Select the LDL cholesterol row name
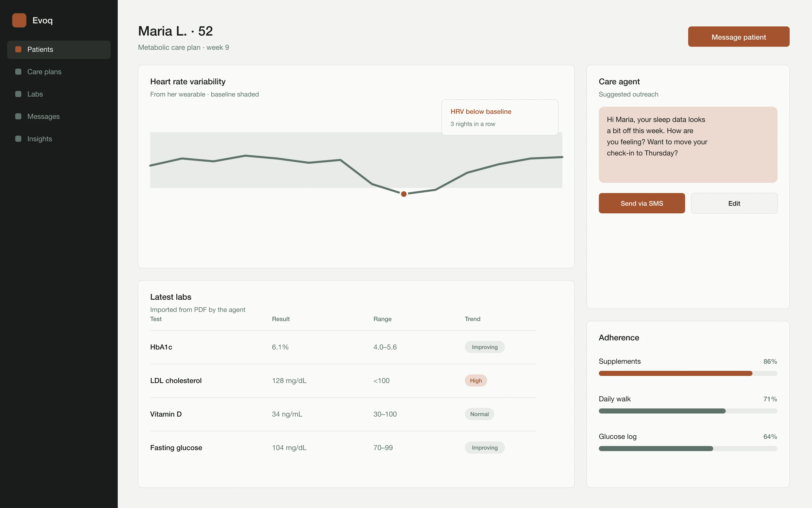 tap(176, 381)
